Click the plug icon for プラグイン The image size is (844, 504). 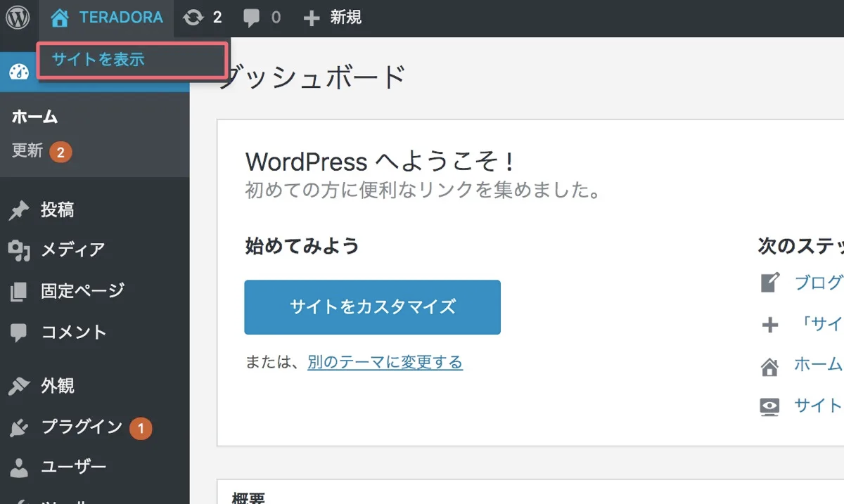(19, 427)
